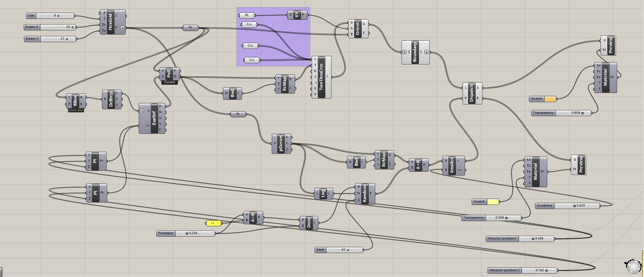Screen dimensions: 644x277
Task: Click the Closest label under Pull component
Action: point(169,82)
